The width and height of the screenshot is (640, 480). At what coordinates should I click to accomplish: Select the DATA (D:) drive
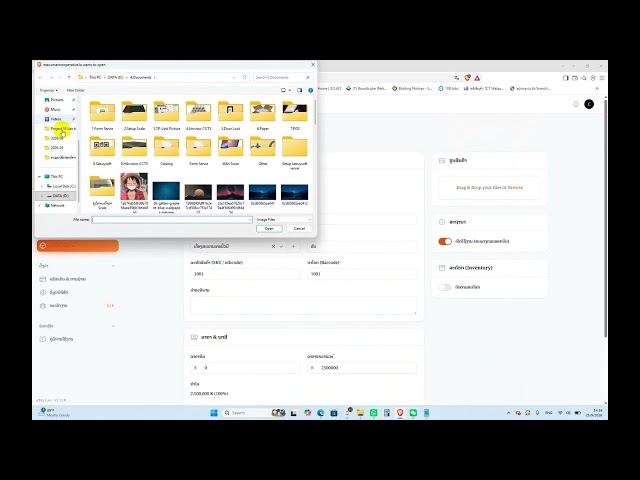tap(60, 196)
